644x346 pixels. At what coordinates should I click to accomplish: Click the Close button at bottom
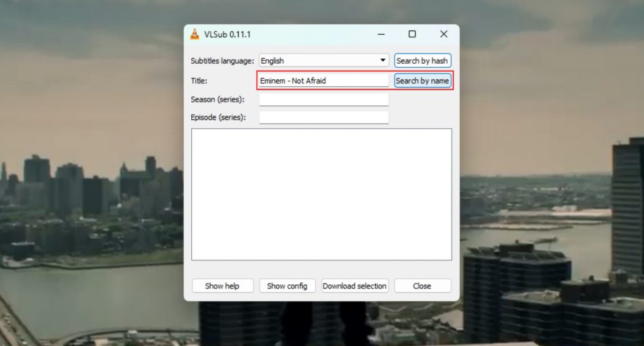point(422,286)
